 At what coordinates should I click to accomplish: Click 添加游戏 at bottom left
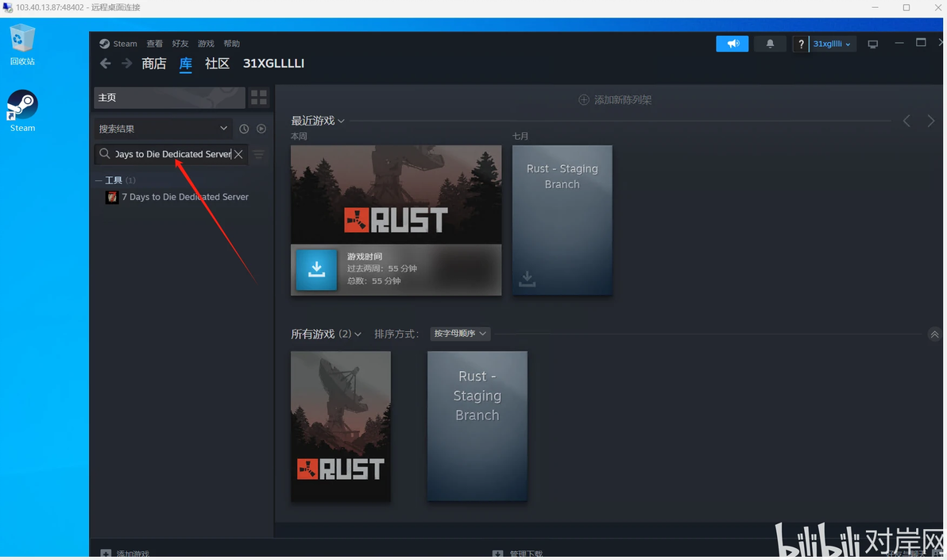[125, 554]
